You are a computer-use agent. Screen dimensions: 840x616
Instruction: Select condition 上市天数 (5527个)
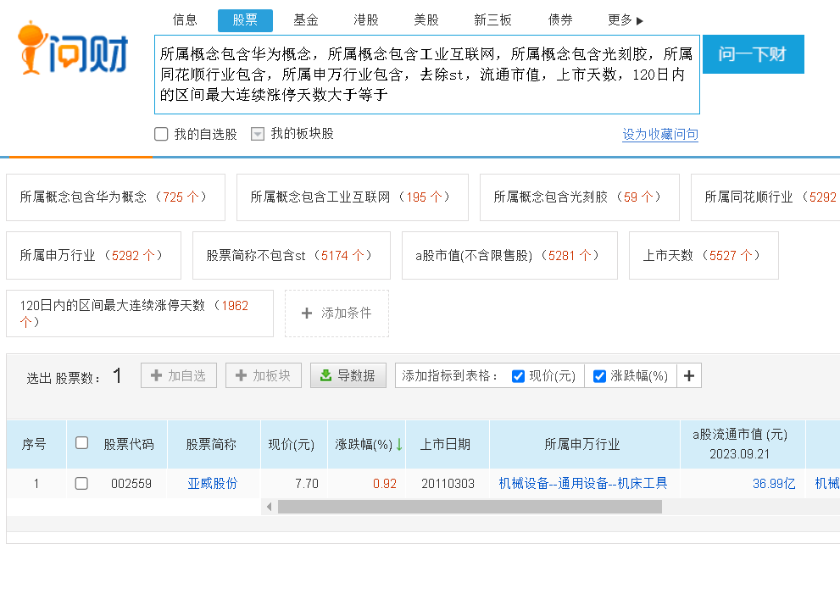click(704, 256)
